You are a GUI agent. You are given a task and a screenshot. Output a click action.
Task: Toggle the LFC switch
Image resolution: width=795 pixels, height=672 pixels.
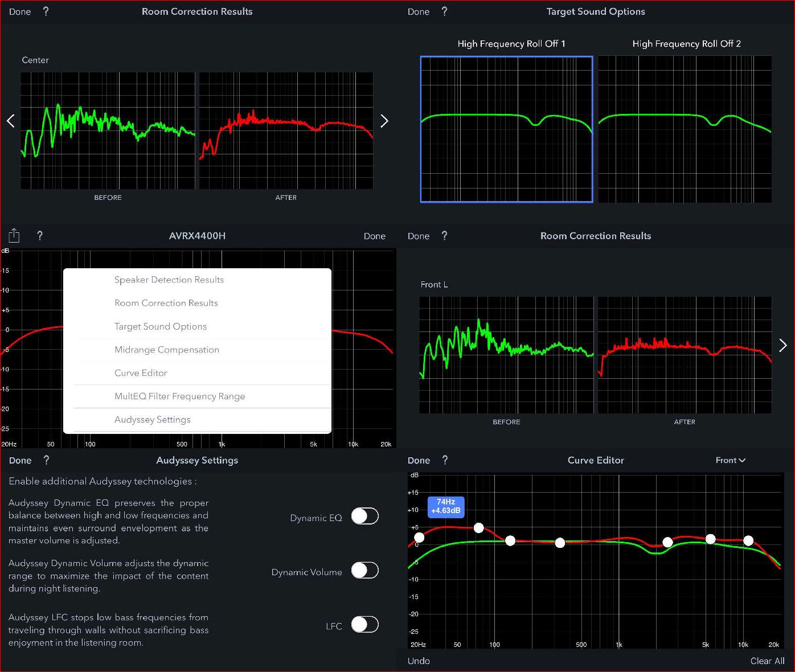(x=365, y=625)
